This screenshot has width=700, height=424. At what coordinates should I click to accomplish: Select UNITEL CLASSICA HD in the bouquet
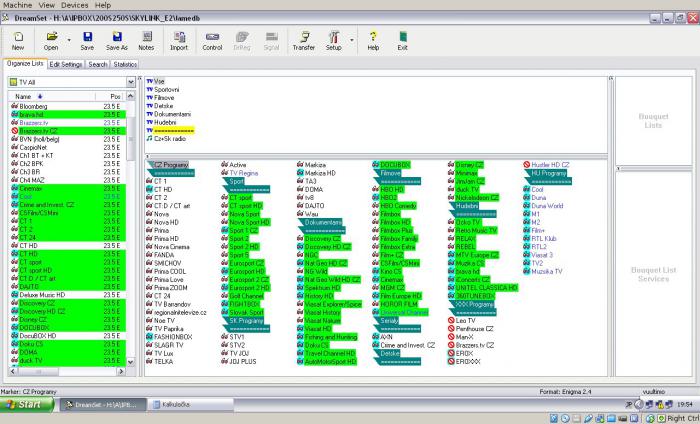(483, 288)
